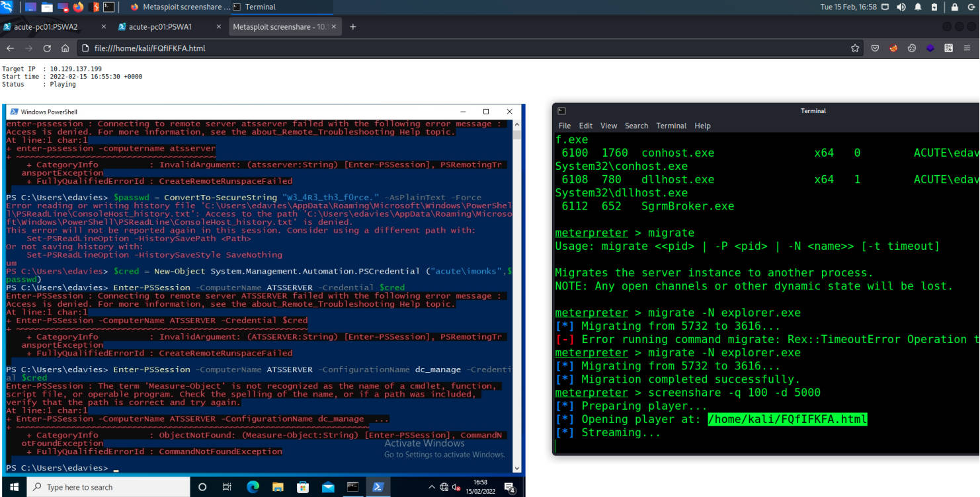Viewport: 980px width, 497px height.
Task: Click Command Prompt icon on Windows taskbar
Action: pos(353,487)
